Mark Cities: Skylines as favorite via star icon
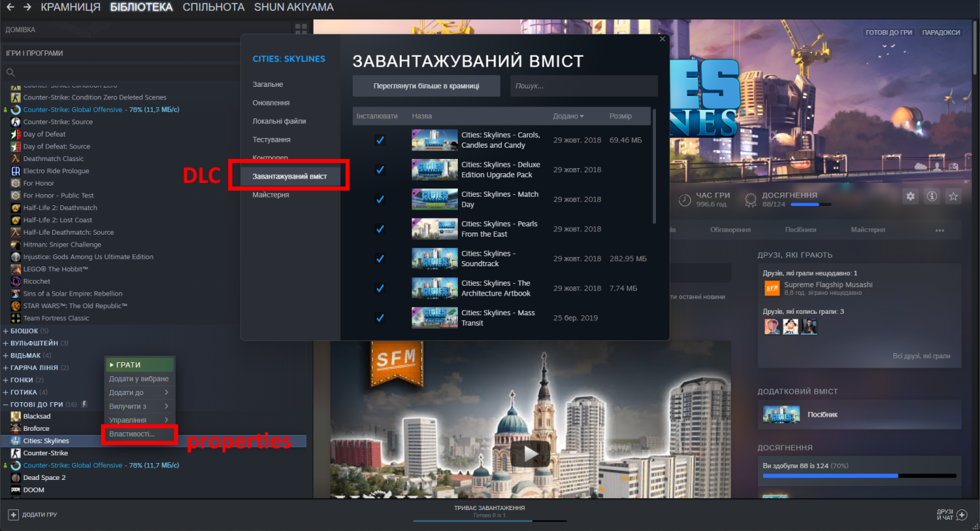 tap(953, 198)
